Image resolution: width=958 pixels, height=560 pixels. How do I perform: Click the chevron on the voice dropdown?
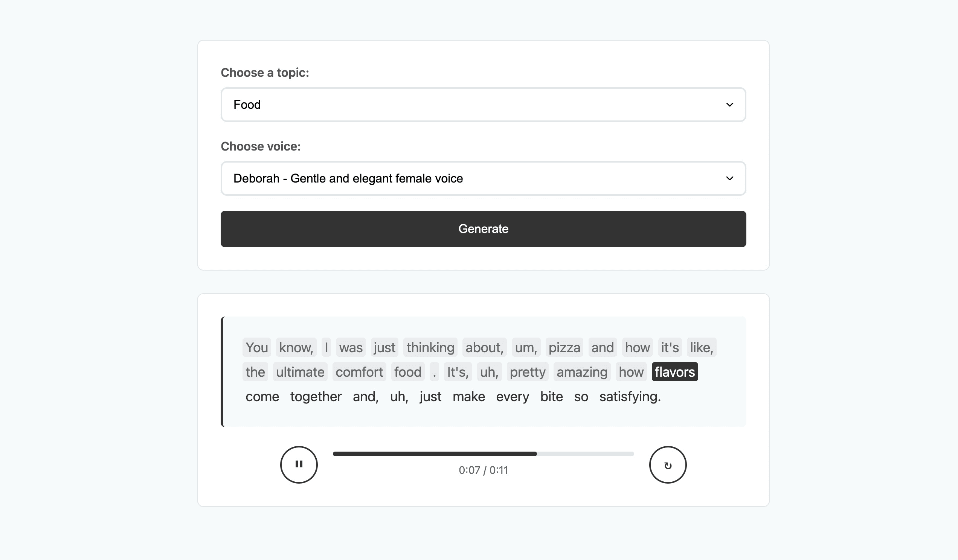(x=730, y=178)
